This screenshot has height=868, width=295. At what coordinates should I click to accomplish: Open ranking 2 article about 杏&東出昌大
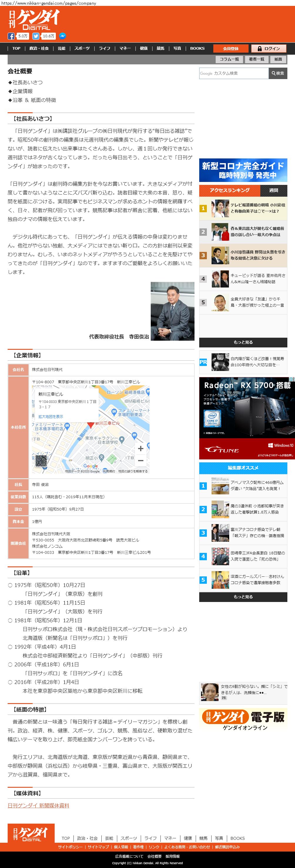(x=243, y=232)
